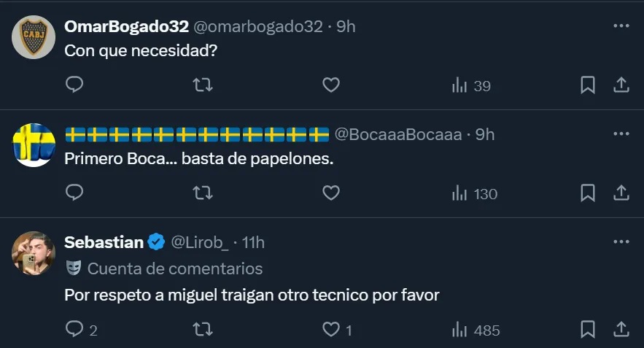Bookmark OmarBogado32's tweet
Image resolution: width=644 pixels, height=348 pixels.
(587, 85)
